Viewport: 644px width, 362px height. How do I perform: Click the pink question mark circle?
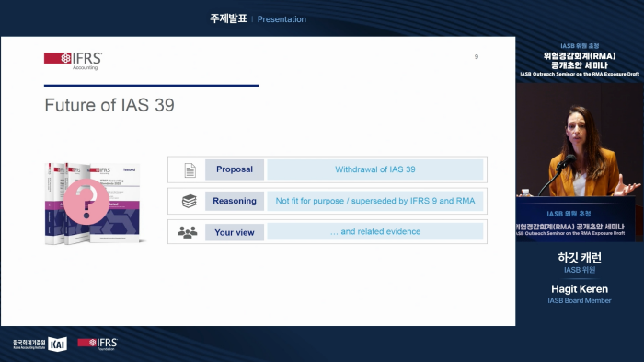point(86,202)
